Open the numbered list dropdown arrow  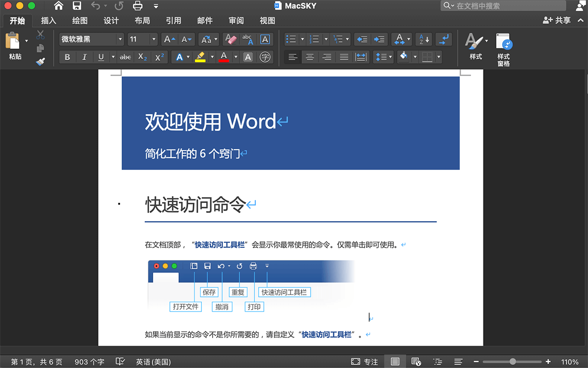click(325, 39)
